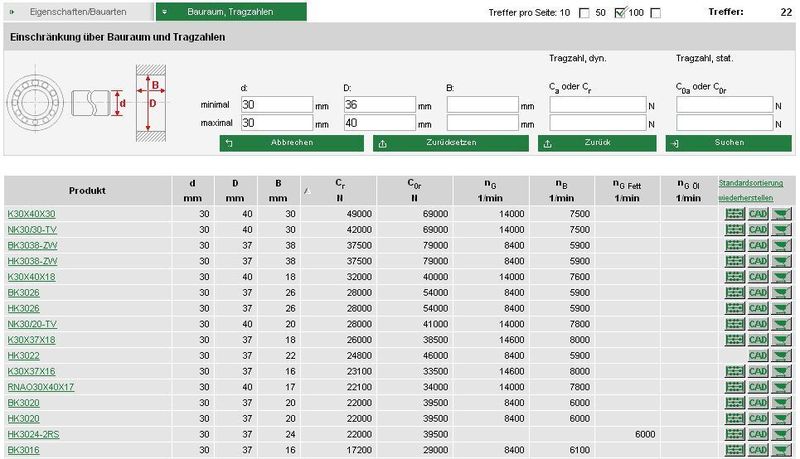Viewport: 800px width, 459px height.
Task: Enable the 10 hits per page checkbox
Action: [x=582, y=13]
